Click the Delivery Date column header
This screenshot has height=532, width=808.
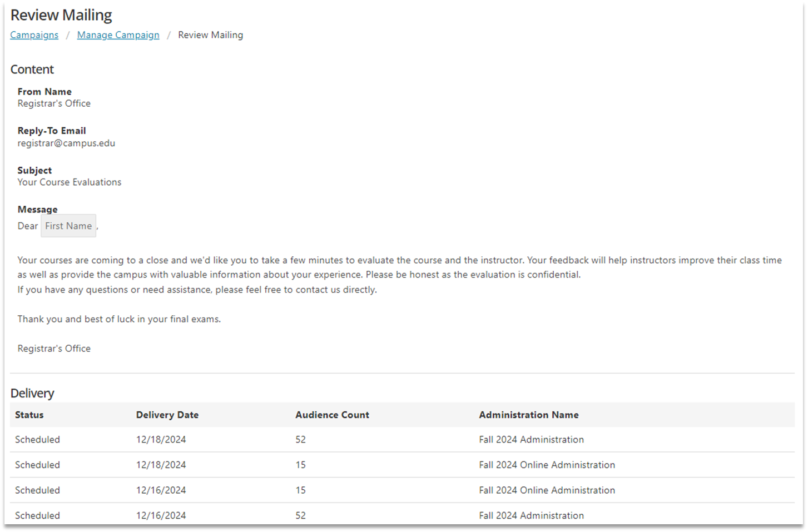point(167,415)
